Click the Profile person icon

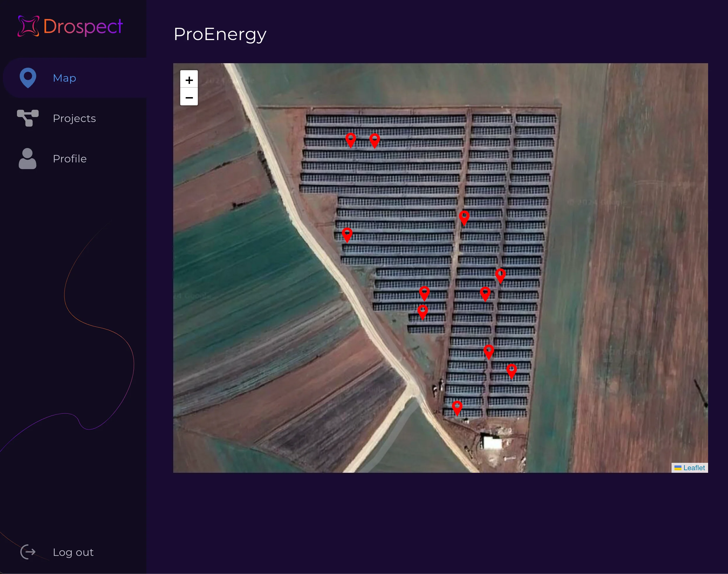pos(28,159)
